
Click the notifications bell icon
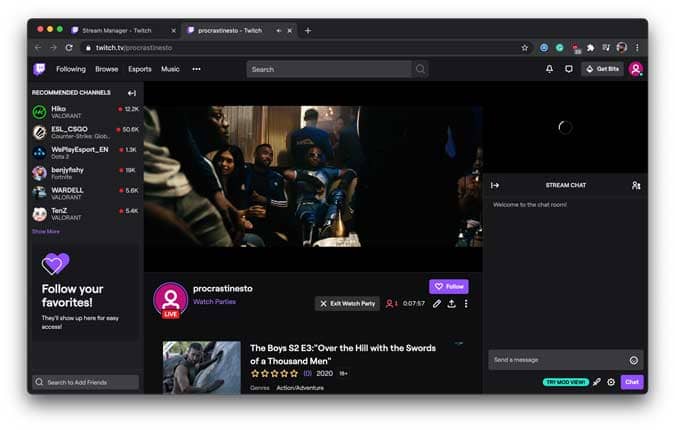(x=549, y=69)
